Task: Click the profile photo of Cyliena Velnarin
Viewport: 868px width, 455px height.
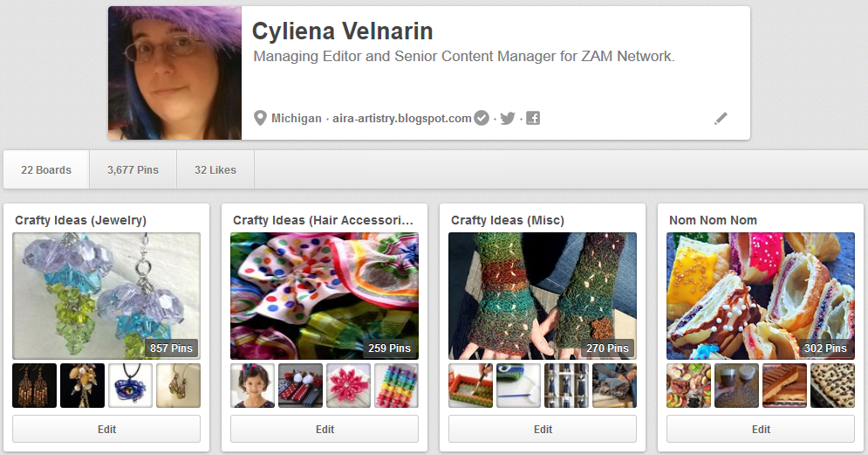Action: point(174,73)
